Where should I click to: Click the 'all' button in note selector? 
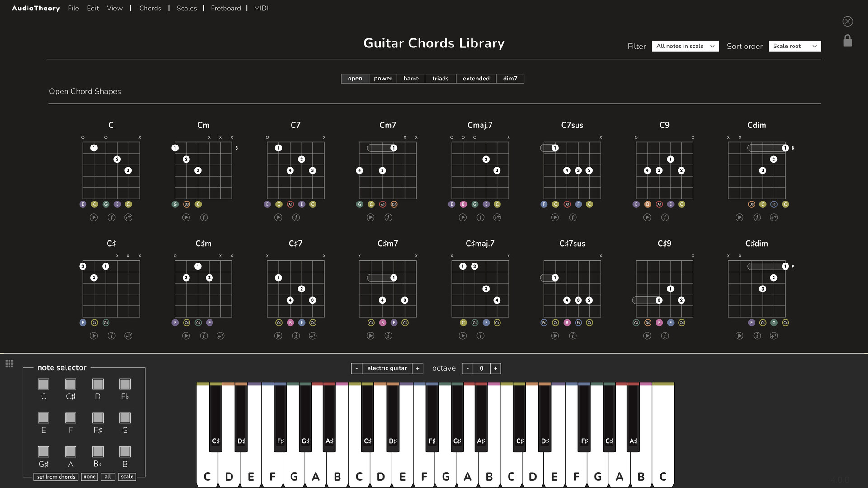(108, 477)
